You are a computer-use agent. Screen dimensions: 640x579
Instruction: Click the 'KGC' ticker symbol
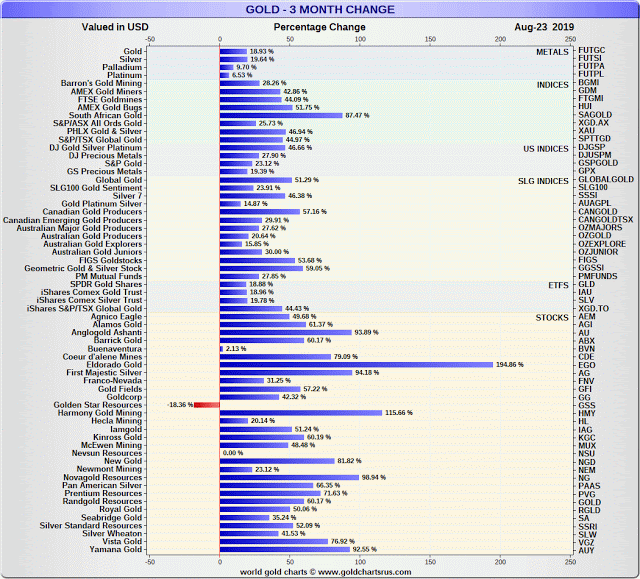pyautogui.click(x=587, y=438)
